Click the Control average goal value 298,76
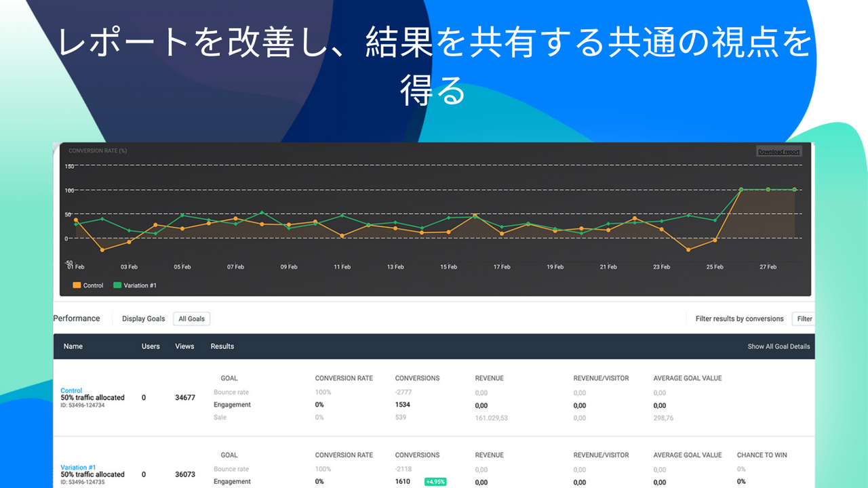 pos(663,418)
